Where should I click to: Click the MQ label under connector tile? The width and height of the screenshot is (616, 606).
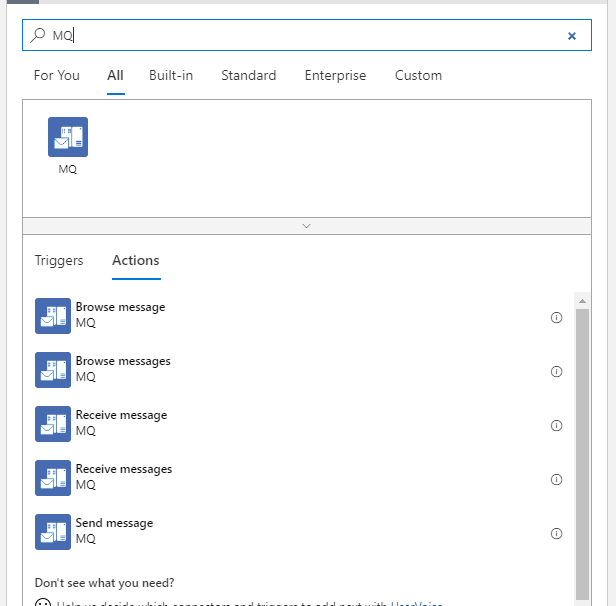pos(68,169)
